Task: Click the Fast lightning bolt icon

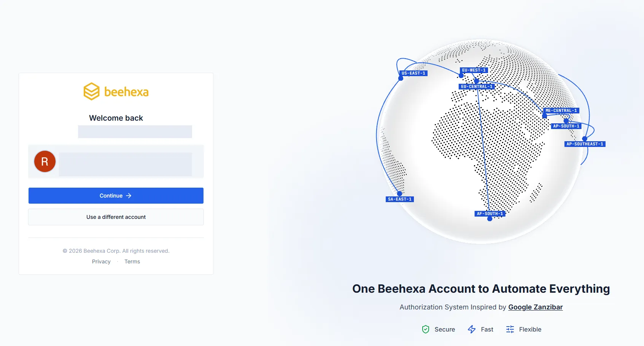Action: [472, 329]
